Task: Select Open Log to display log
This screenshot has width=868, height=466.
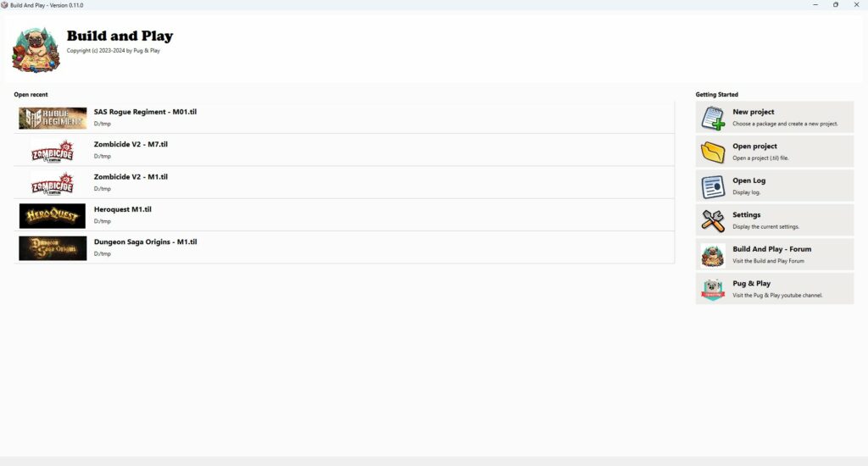Action: pyautogui.click(x=775, y=186)
